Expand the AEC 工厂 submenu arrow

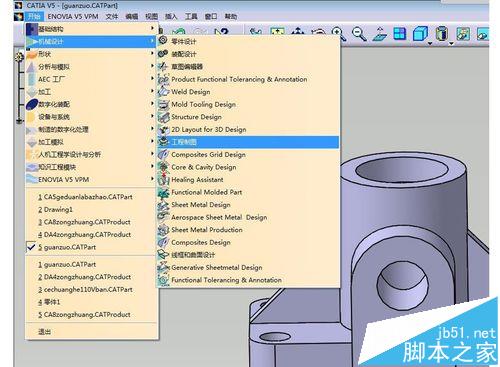pyautogui.click(x=152, y=79)
